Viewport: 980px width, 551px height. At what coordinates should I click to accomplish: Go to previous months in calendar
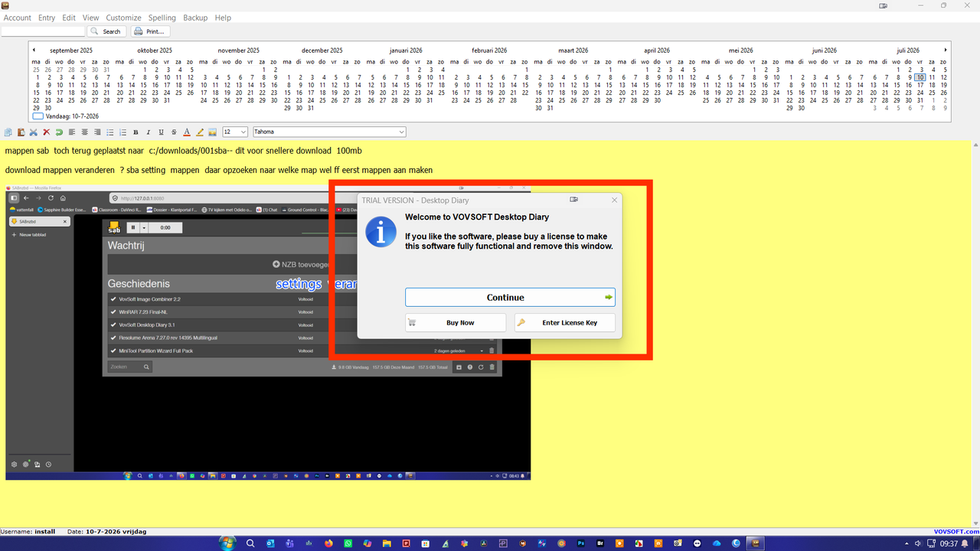pyautogui.click(x=34, y=51)
